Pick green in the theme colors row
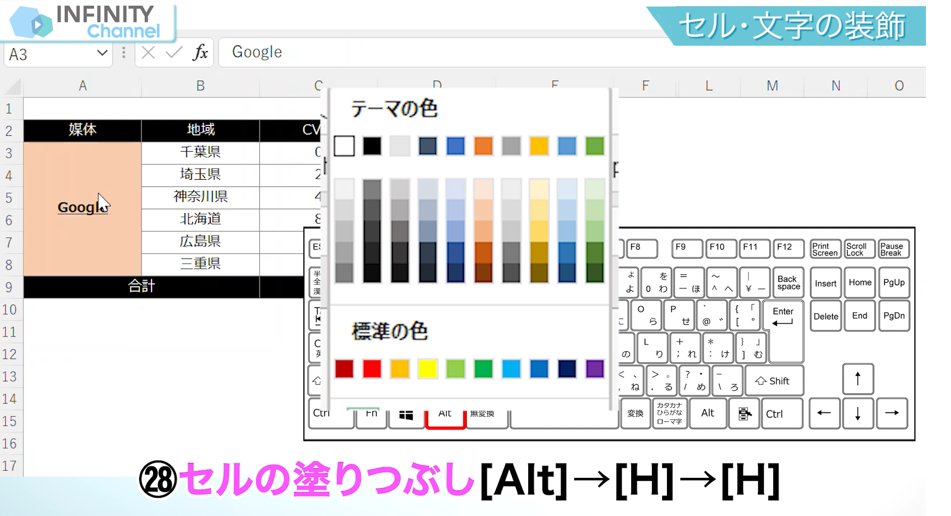This screenshot has width=951, height=516. [595, 146]
